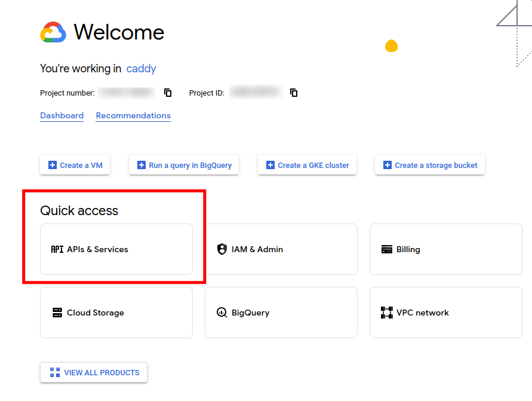Open the IAM & Admin quick access card

[x=281, y=249]
